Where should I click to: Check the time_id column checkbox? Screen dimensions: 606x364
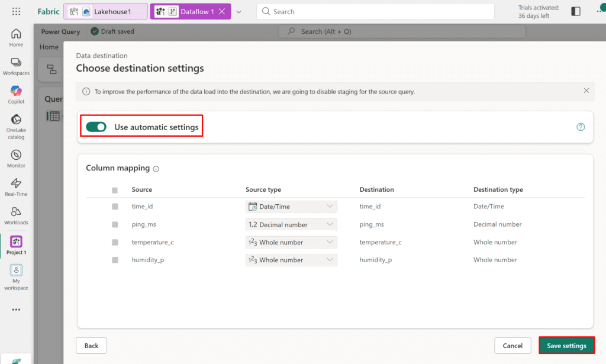pos(115,207)
